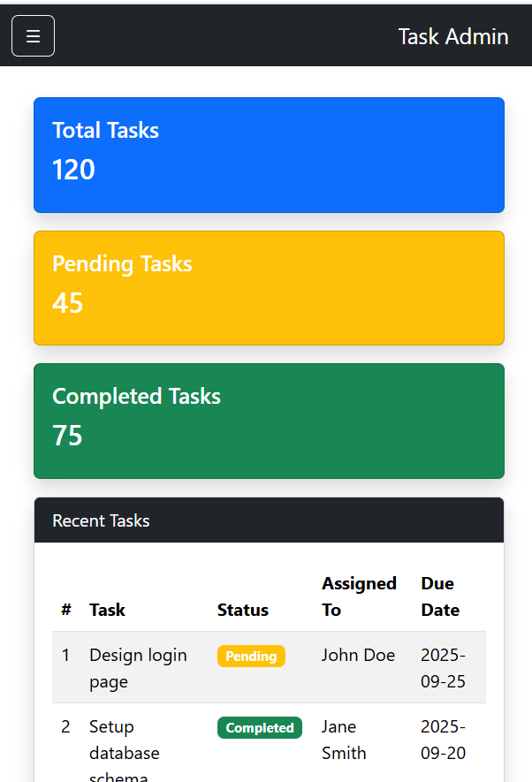Click the Task column header
The width and height of the screenshot is (532, 782).
[107, 610]
